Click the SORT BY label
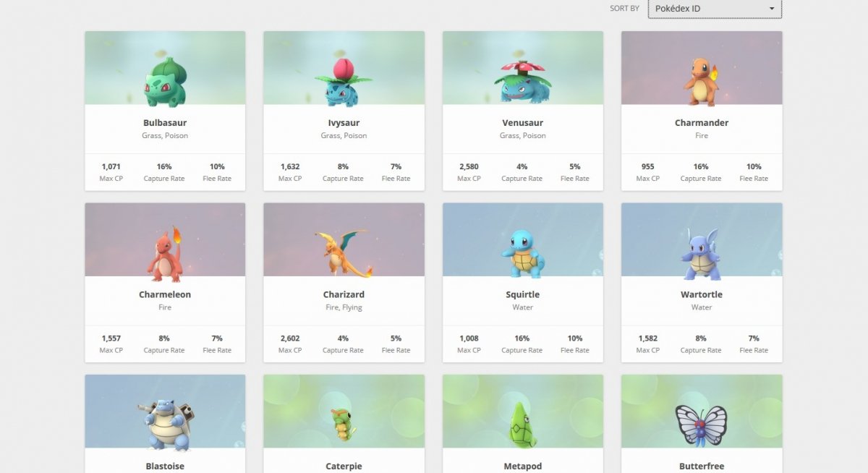The image size is (868, 473). pyautogui.click(x=624, y=9)
